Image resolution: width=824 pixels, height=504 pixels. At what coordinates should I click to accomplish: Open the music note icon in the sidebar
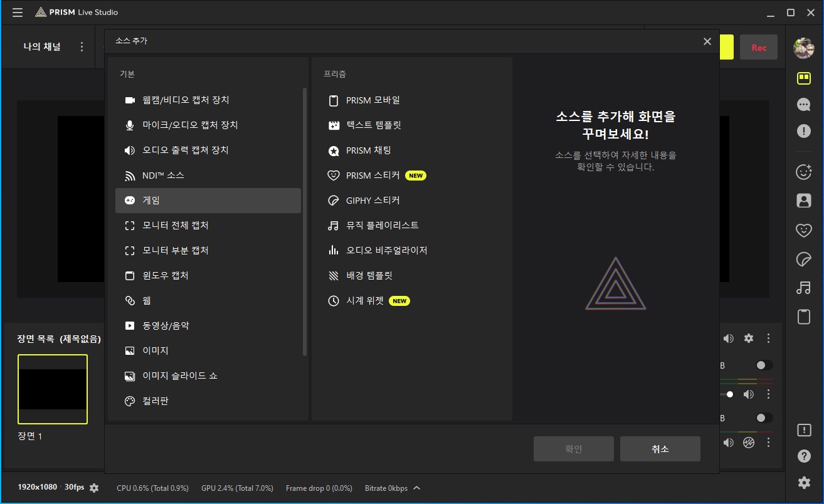803,288
